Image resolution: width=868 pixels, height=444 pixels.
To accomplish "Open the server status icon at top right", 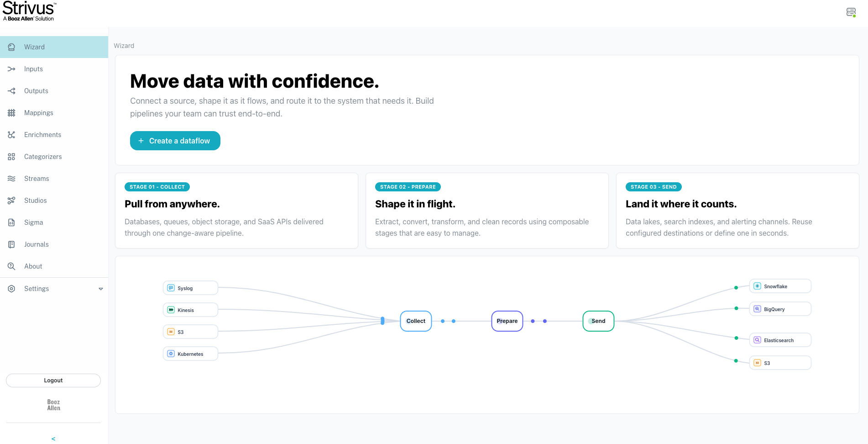I will [851, 12].
